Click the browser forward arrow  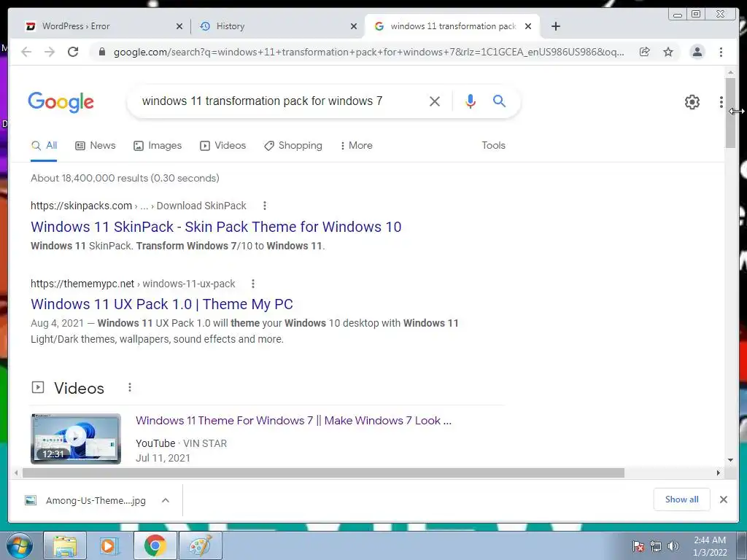[x=50, y=52]
